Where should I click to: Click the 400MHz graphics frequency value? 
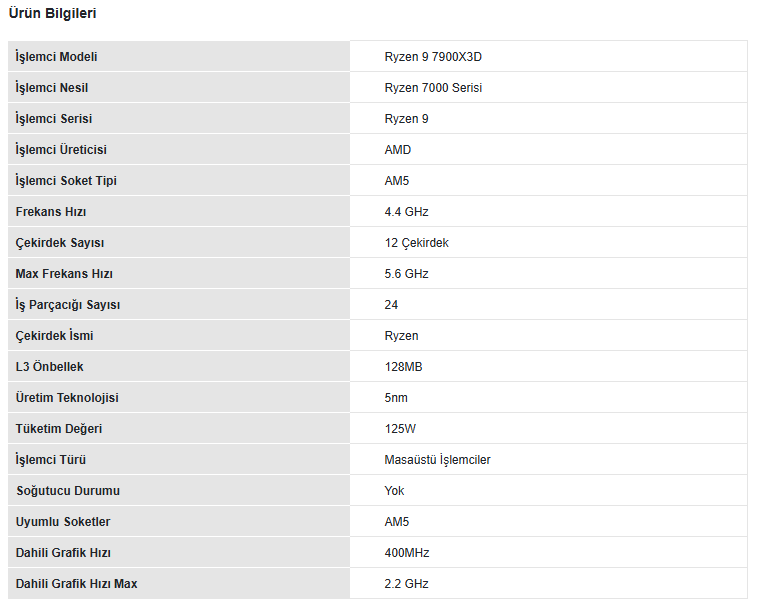click(x=407, y=553)
